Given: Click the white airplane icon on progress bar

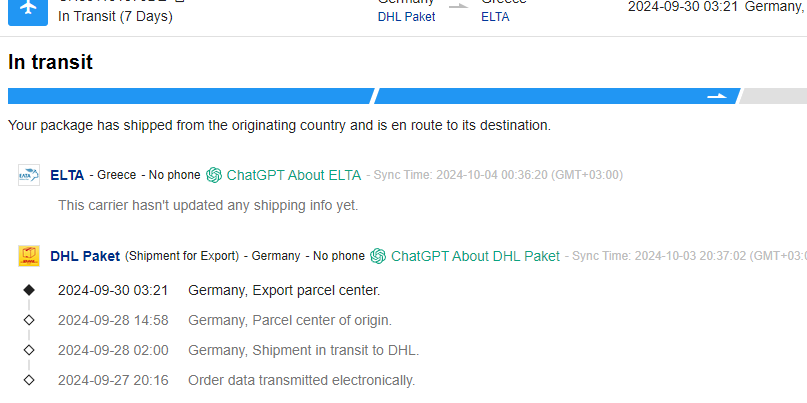Looking at the screenshot, I should 716,96.
